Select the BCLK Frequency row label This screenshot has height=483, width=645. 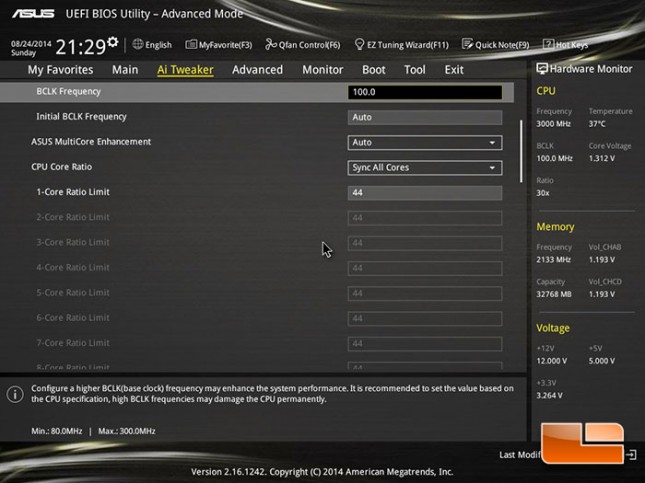pos(68,91)
